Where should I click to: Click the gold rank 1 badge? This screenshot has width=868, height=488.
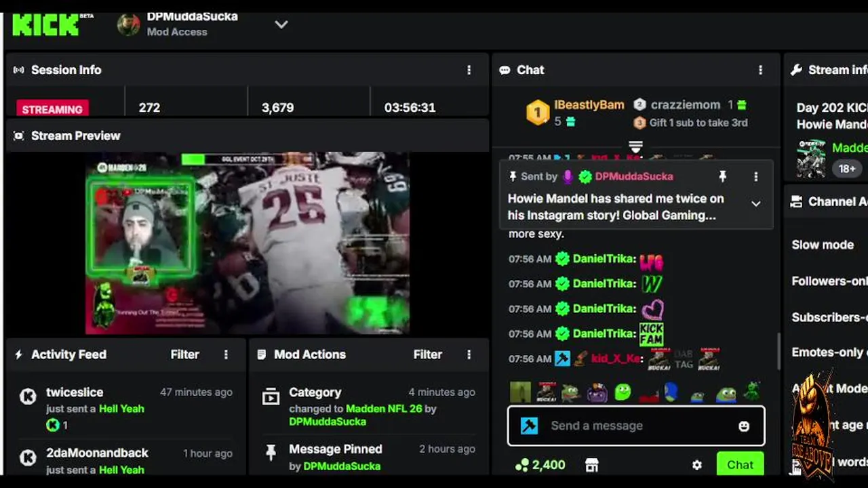coord(538,113)
